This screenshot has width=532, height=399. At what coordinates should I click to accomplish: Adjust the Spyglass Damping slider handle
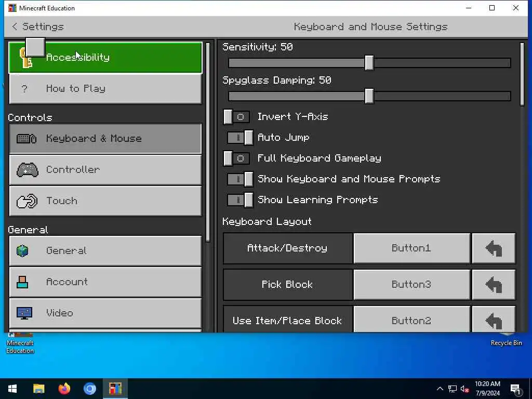click(x=369, y=96)
